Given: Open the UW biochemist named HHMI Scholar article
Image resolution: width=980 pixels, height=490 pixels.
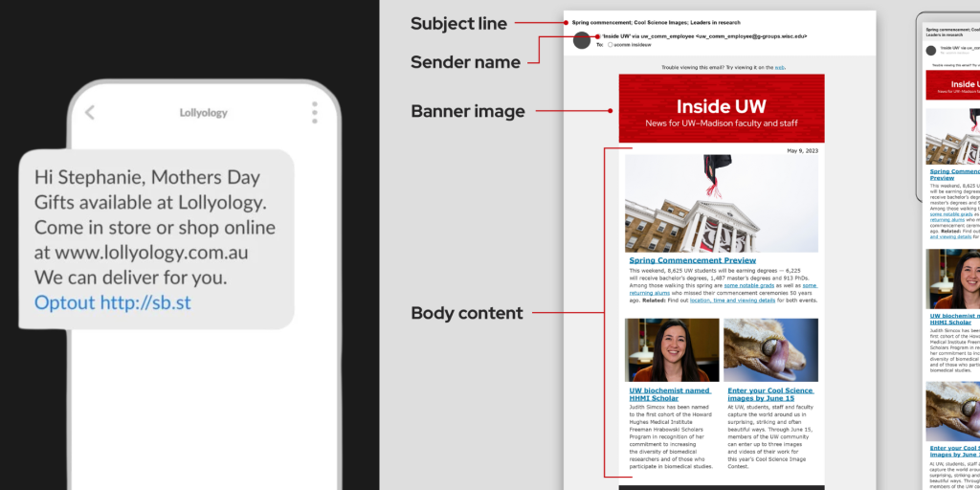Looking at the screenshot, I should point(670,394).
